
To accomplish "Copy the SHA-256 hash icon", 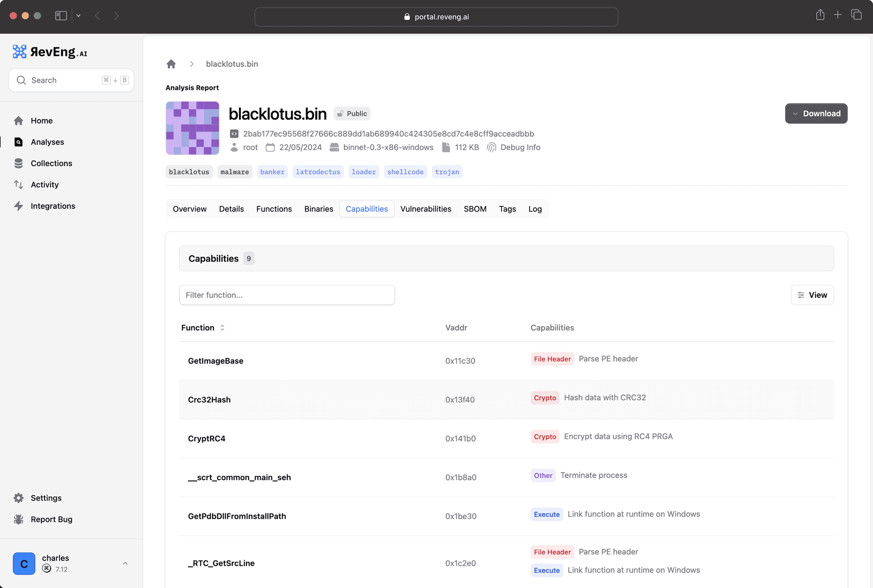I will click(234, 133).
